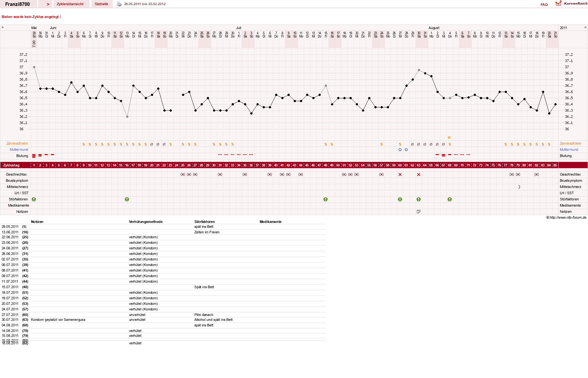588x378 pixels.
Task: Open the FAQ link
Action: point(544,5)
